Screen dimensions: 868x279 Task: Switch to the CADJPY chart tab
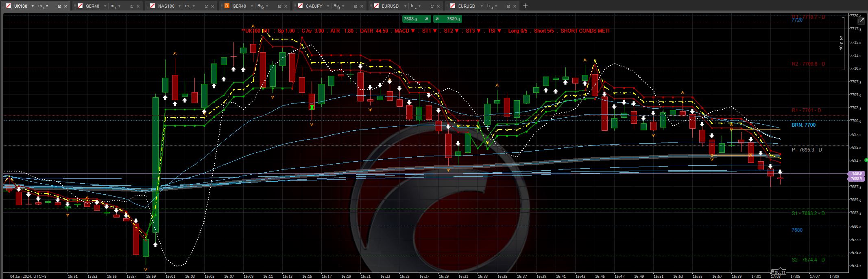(329, 6)
